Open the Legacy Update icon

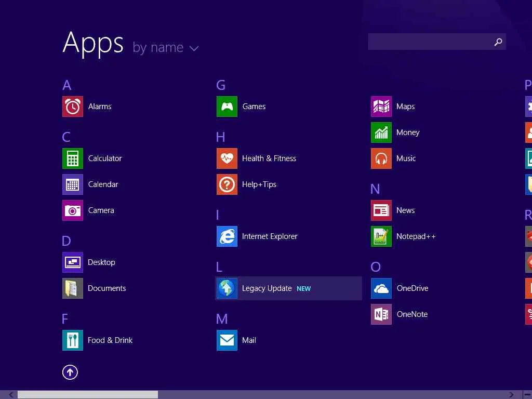[227, 288]
